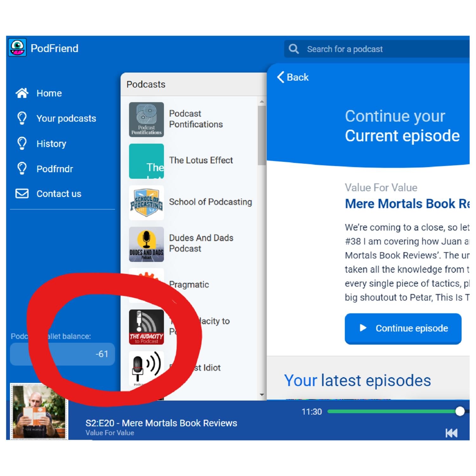The image size is (476, 476).
Task: Open the Podfrndr menu item
Action: pyautogui.click(x=55, y=169)
